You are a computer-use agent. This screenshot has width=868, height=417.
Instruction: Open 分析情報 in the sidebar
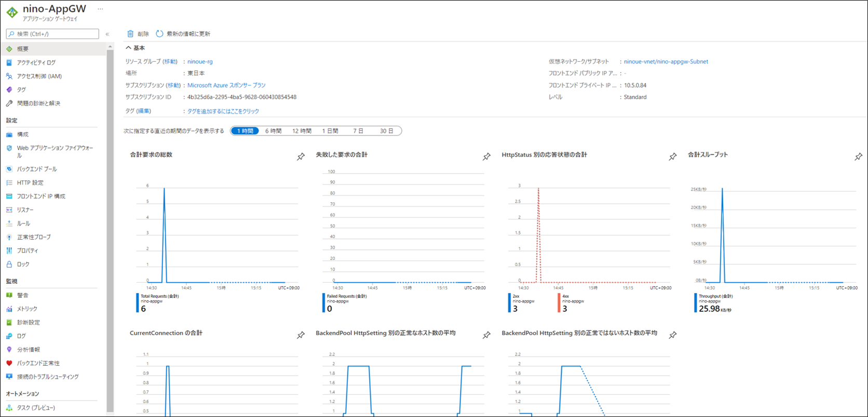click(29, 350)
